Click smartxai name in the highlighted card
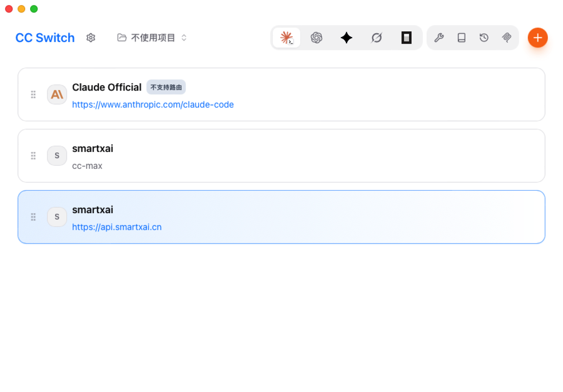Viewport: 563px width, 392px height. pos(93,209)
